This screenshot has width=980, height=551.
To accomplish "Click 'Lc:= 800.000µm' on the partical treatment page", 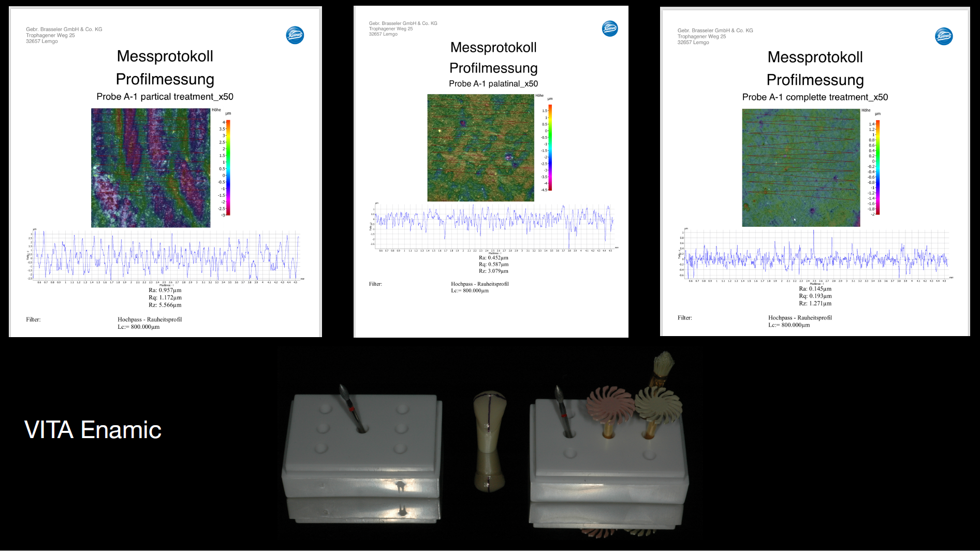I will 139,327.
